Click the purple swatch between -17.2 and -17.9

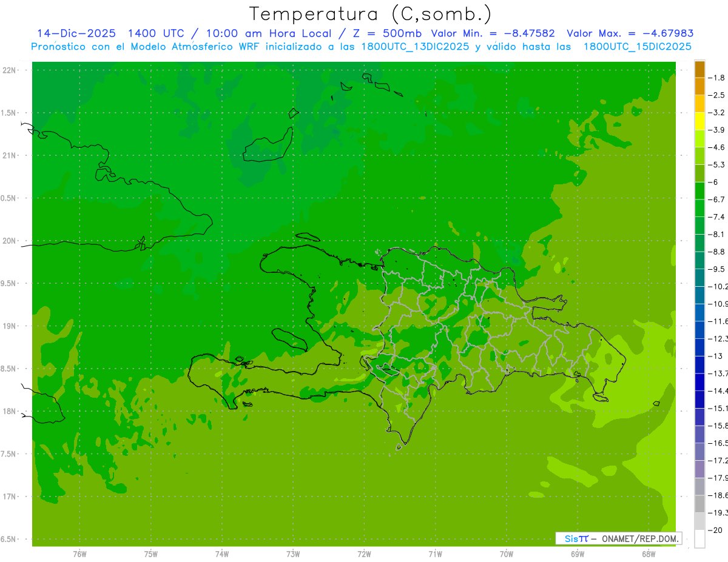(699, 469)
